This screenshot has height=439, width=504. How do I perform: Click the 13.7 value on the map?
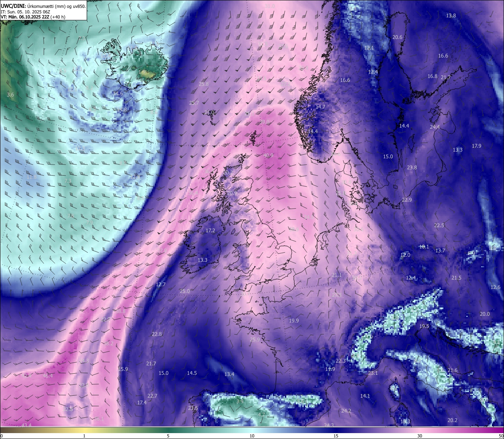440,250
